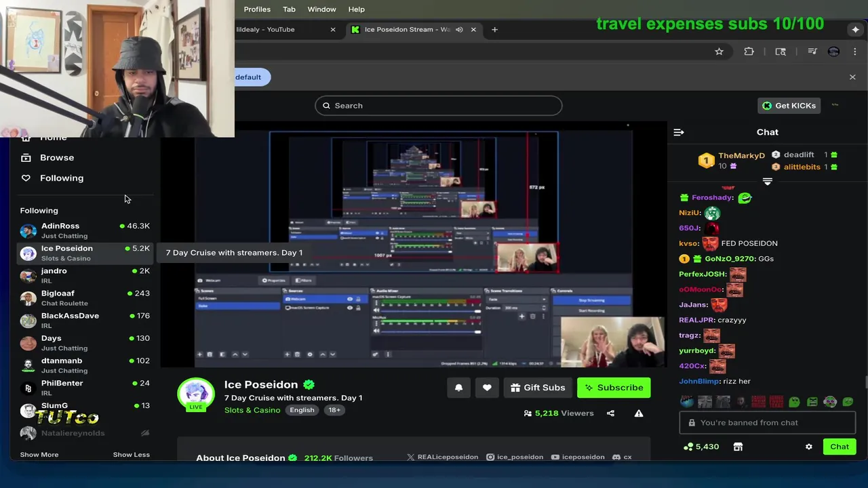
Task: Click the Gemini sparkle icon in tab bar
Action: [x=855, y=29]
